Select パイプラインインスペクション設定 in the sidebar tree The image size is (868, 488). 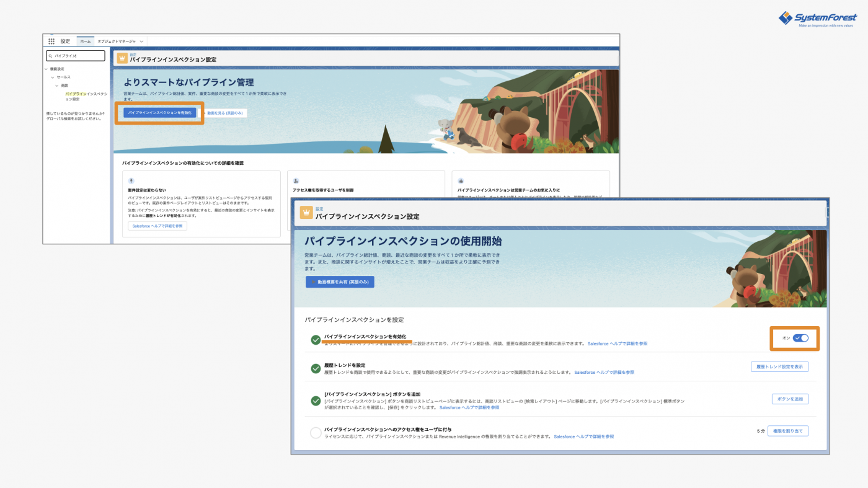tap(86, 96)
